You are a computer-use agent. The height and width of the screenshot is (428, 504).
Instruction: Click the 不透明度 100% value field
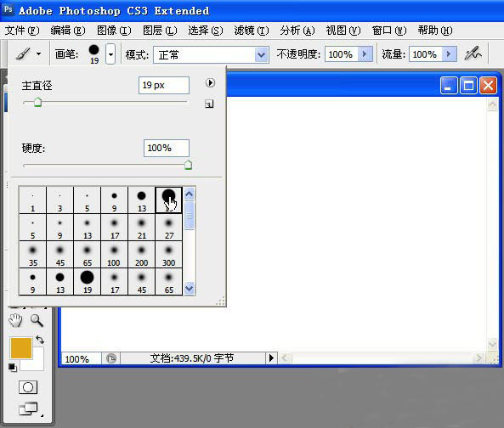point(342,54)
